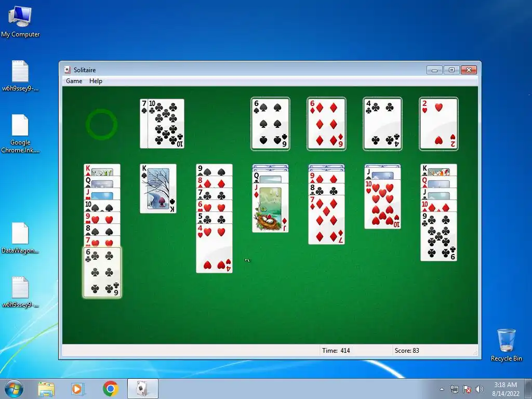532x399 pixels.
Task: Select the 10 of hearts tableau card
Action: (x=382, y=204)
